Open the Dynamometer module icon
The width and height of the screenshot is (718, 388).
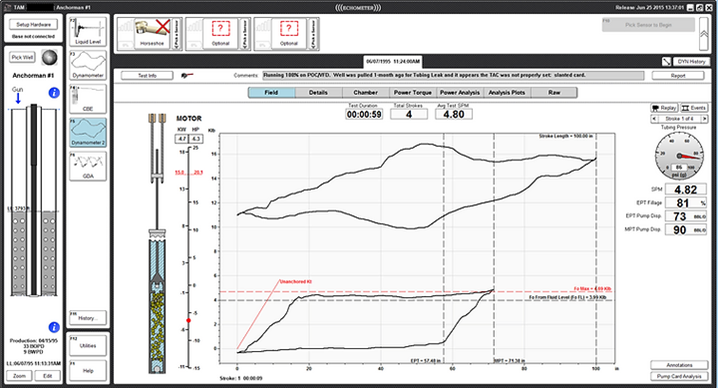(88, 65)
